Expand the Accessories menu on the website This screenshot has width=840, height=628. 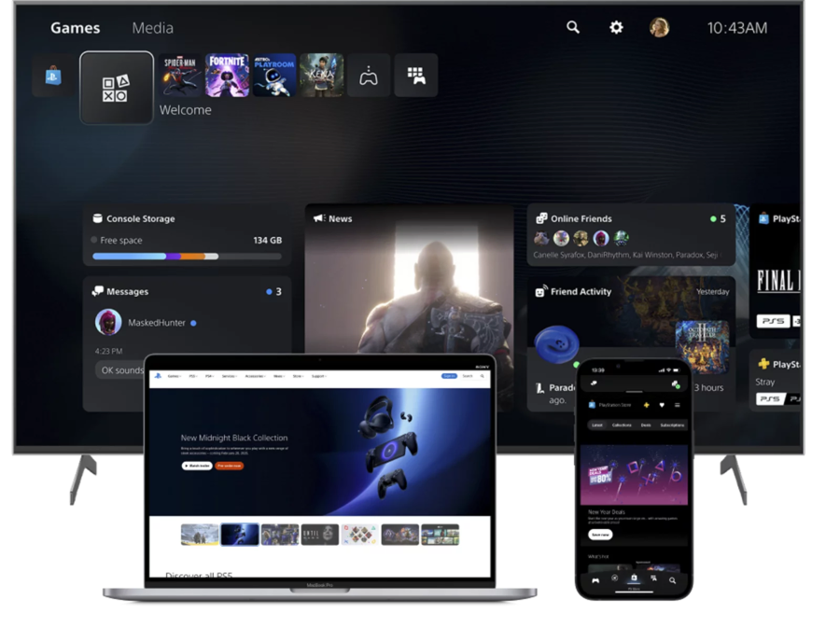click(255, 375)
